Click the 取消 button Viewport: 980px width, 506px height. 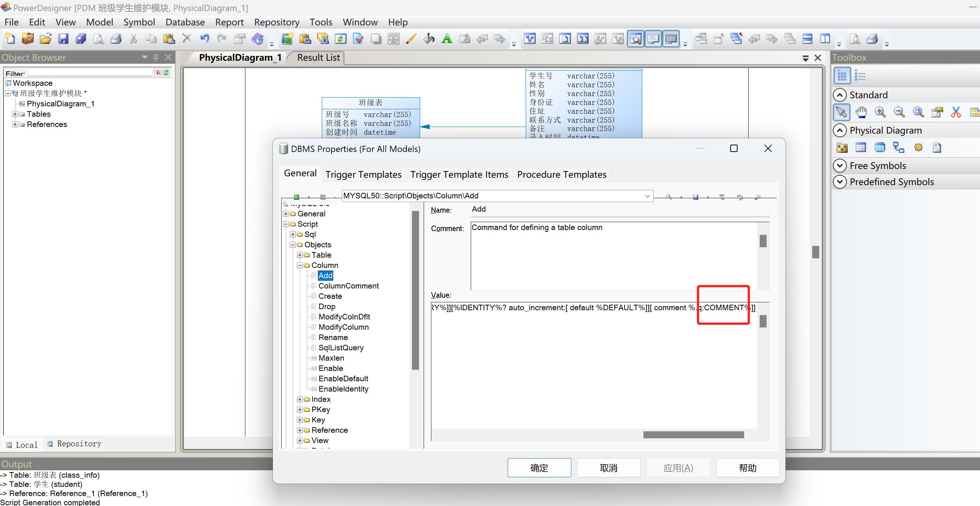(608, 468)
